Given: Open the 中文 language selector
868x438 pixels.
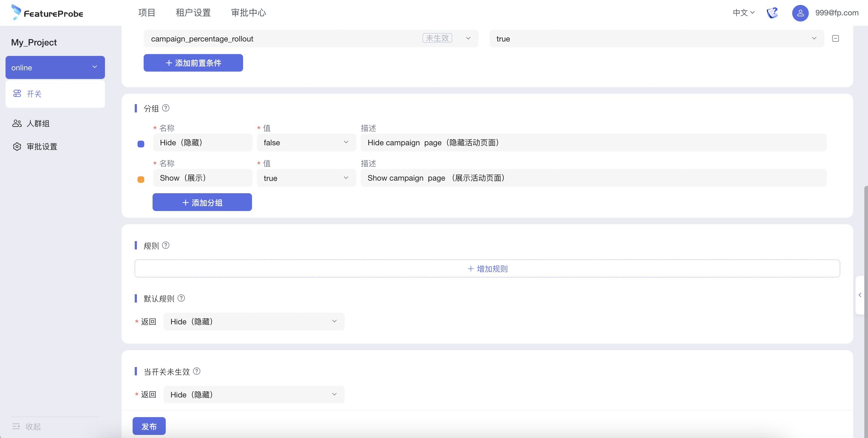Looking at the screenshot, I should pyautogui.click(x=743, y=13).
